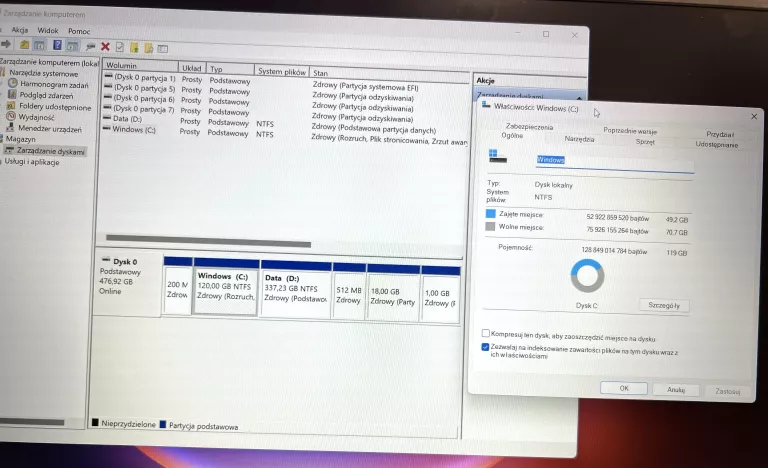The height and width of the screenshot is (468, 768).
Task: Click the list view toolbar icon at toolbar end
Action: point(163,49)
